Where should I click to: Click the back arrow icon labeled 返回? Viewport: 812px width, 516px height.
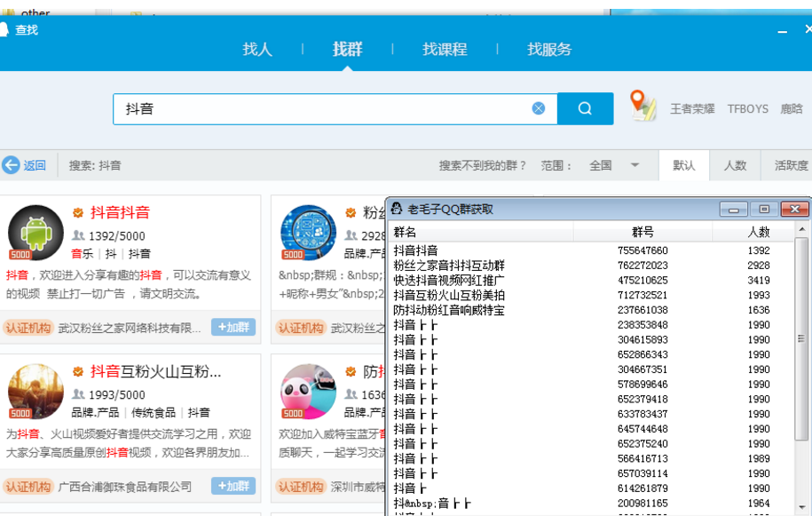tap(11, 165)
